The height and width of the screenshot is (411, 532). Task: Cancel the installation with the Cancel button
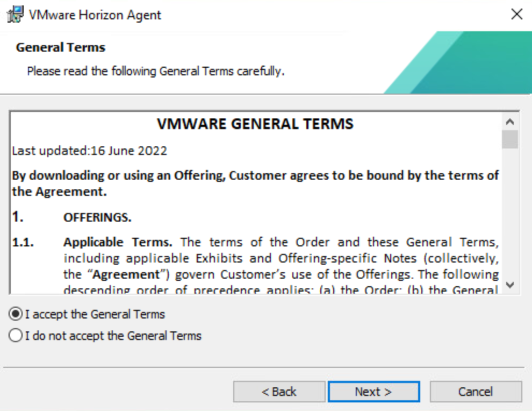(x=476, y=392)
